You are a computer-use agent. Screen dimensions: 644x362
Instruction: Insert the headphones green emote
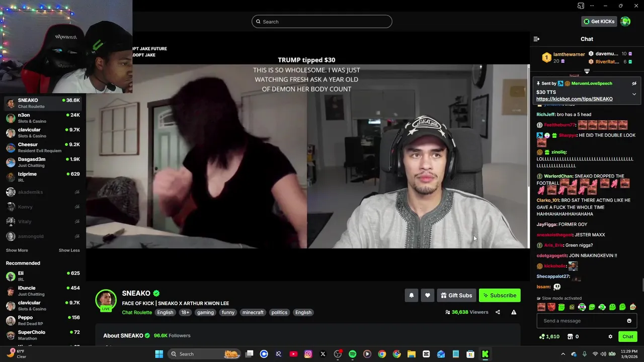(582, 307)
